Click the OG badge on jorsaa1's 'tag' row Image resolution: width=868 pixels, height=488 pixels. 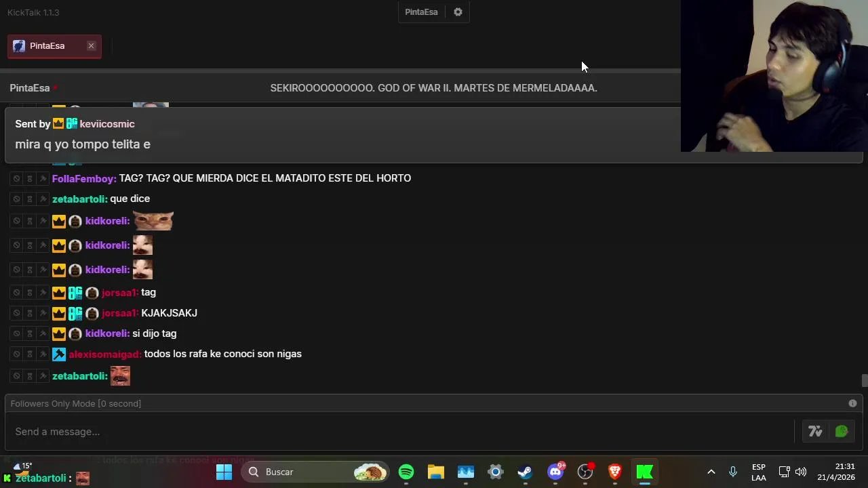75,293
